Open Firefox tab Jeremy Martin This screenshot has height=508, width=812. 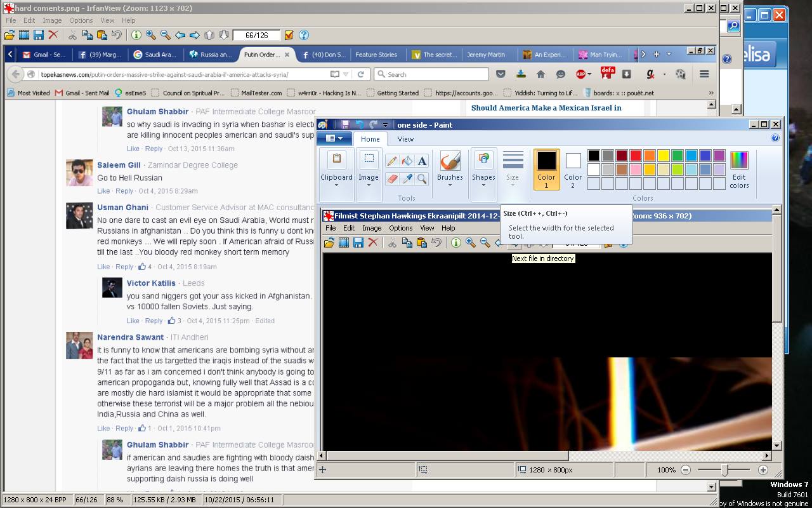point(486,55)
